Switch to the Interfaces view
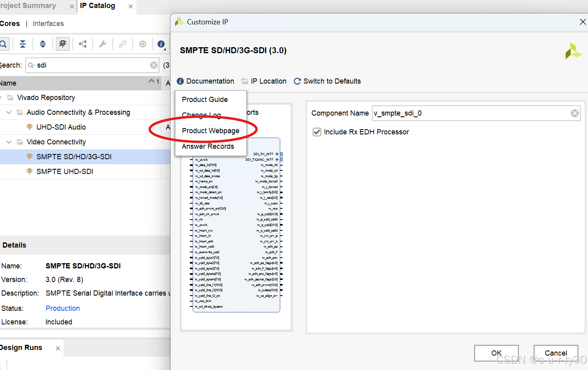Image resolution: width=588 pixels, height=370 pixels. click(48, 24)
